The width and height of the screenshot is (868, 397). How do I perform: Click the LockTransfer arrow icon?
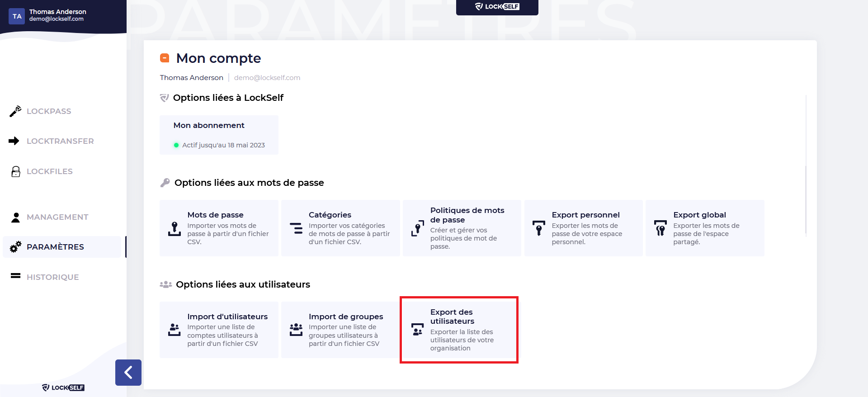coord(14,141)
